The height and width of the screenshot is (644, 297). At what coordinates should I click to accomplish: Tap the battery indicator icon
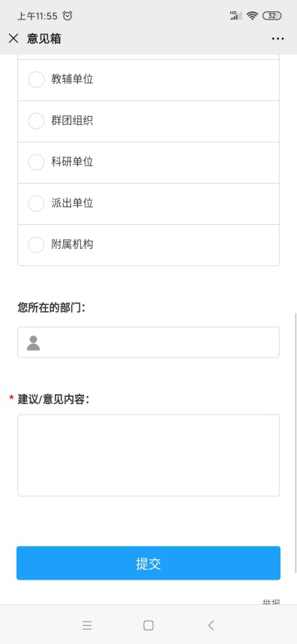pos(271,16)
